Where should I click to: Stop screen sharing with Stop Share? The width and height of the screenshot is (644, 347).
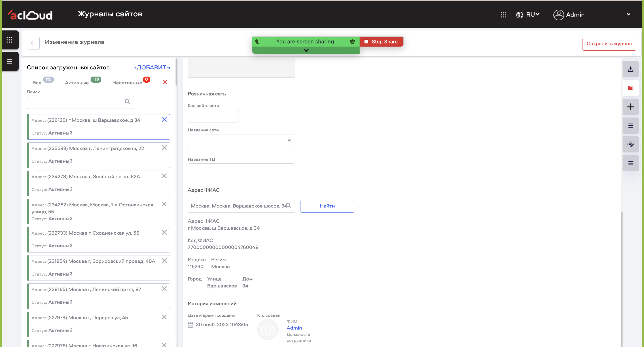coord(381,42)
